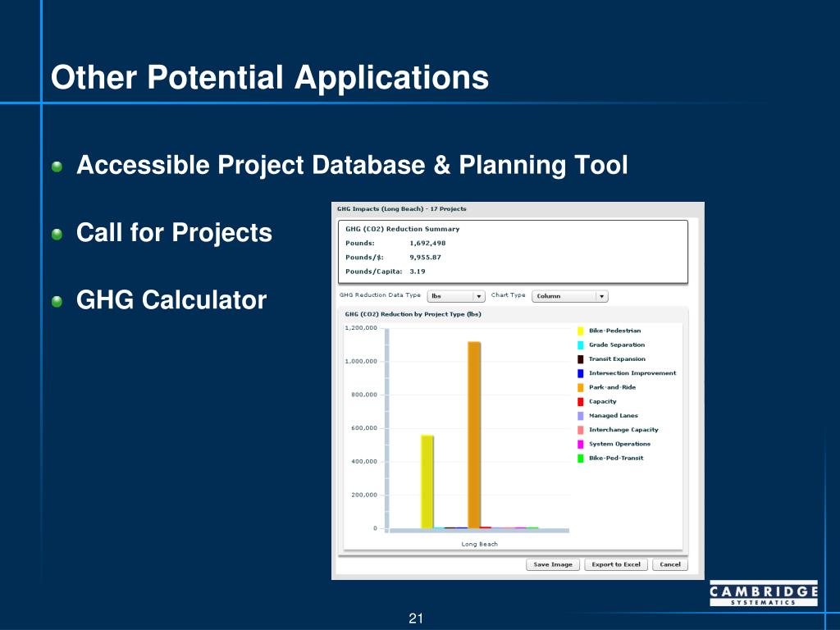Viewport: 840px width, 630px height.
Task: Click the '1,200,000' y-axis value
Action: point(361,328)
